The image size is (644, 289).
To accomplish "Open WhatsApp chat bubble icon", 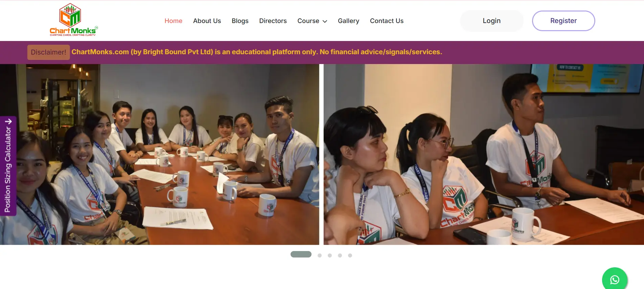I will click(x=615, y=280).
